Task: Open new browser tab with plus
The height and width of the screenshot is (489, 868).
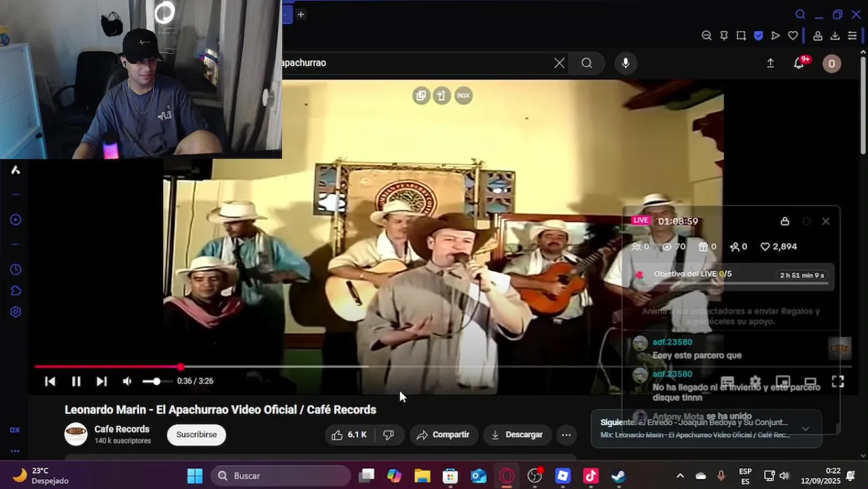Action: (301, 14)
